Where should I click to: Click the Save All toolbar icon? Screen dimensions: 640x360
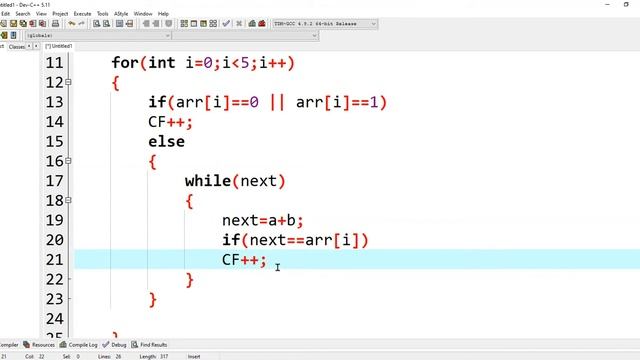pyautogui.click(x=23, y=24)
